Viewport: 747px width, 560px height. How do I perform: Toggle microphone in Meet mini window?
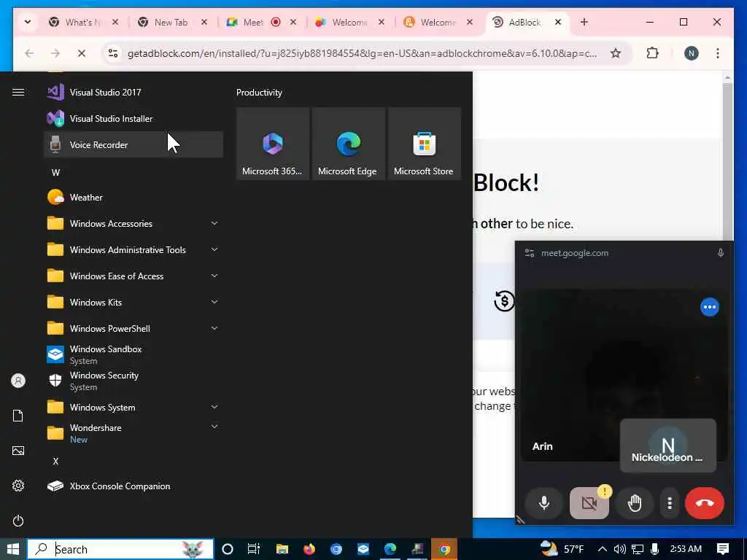[x=544, y=503]
